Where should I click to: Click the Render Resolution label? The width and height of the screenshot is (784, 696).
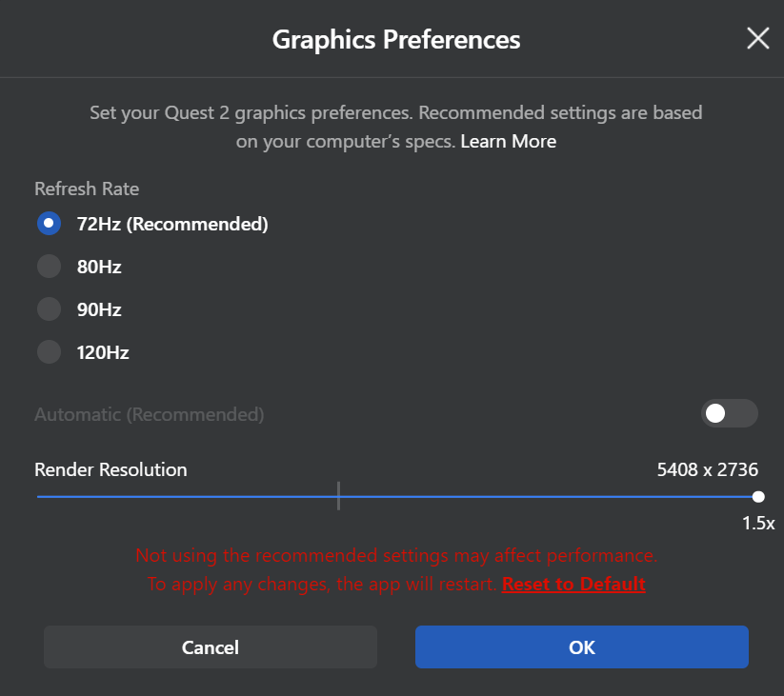coord(111,469)
